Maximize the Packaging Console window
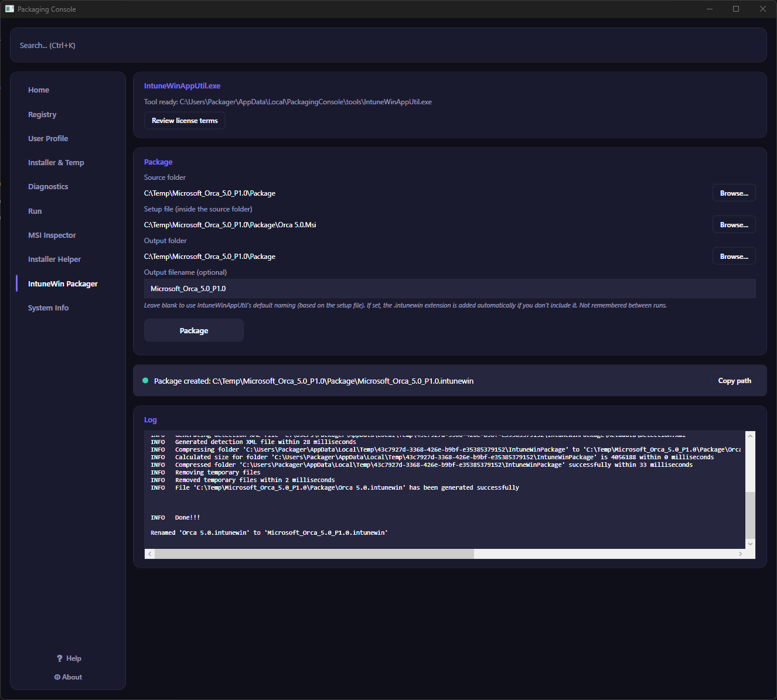Screen dimensions: 777x700 coord(736,9)
